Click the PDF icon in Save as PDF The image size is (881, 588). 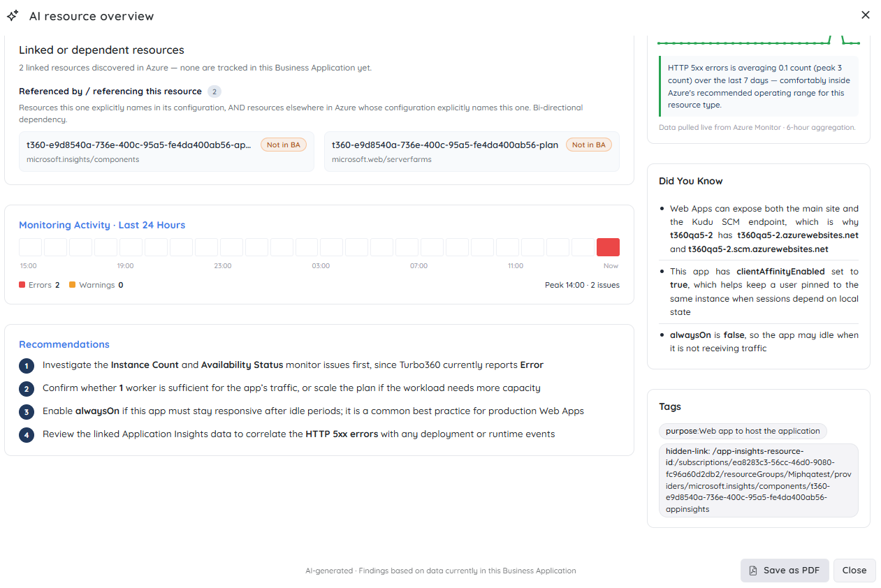(753, 571)
